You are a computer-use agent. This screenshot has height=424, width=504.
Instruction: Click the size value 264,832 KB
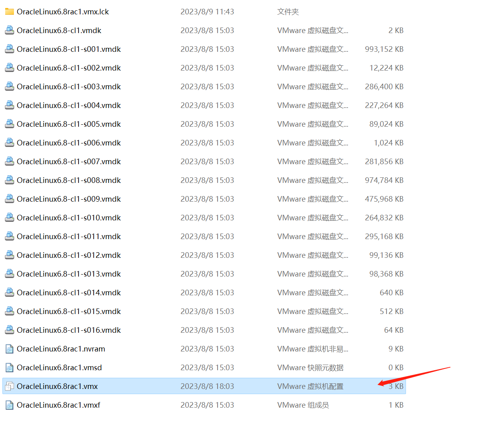[384, 218]
